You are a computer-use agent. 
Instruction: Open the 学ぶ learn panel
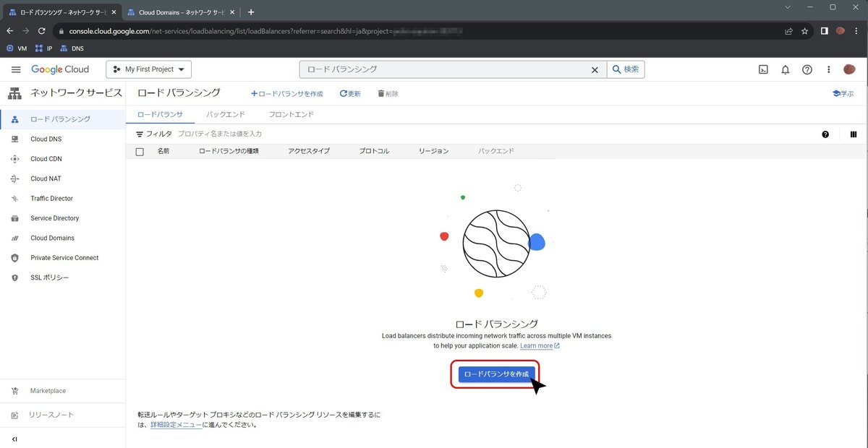pyautogui.click(x=843, y=94)
